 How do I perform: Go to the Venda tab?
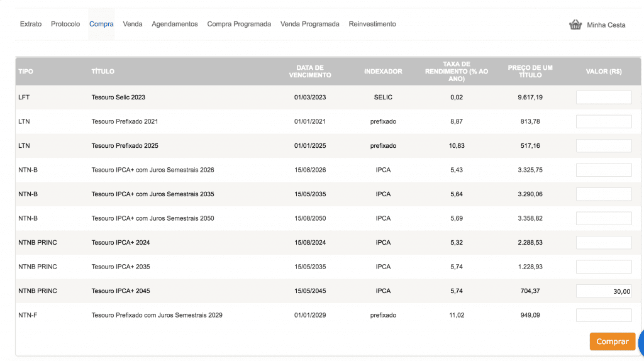[x=133, y=25]
